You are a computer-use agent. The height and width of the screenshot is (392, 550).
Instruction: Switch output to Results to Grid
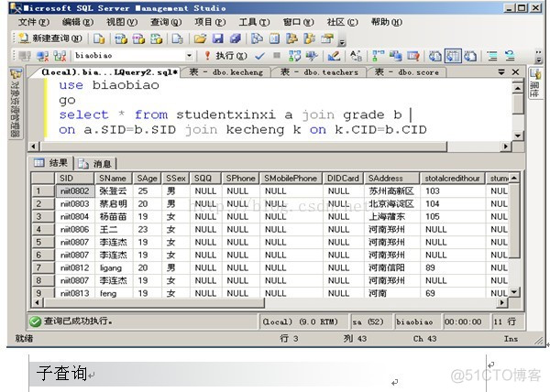453,56
